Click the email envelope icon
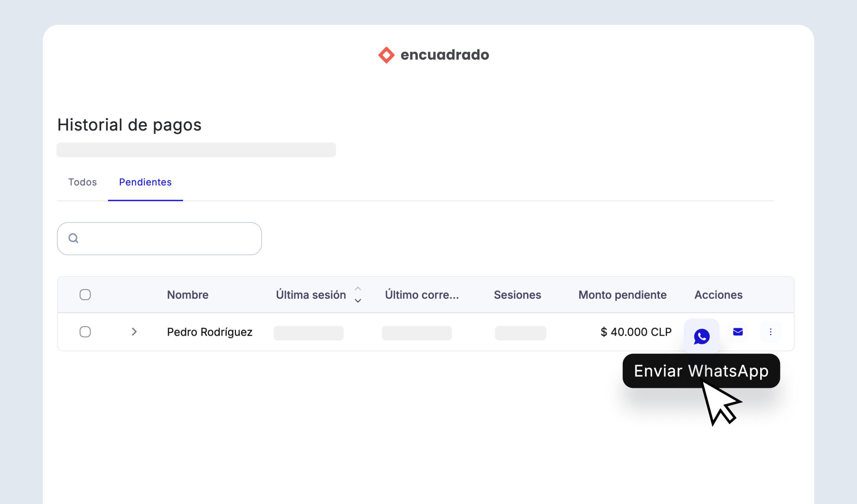 tap(738, 332)
